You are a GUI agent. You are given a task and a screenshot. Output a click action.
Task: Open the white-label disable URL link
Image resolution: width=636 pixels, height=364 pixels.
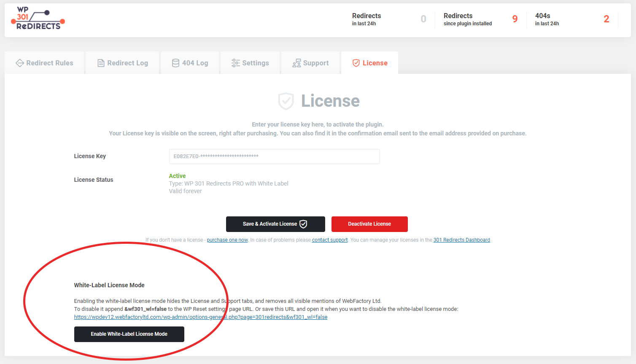pyautogui.click(x=201, y=317)
